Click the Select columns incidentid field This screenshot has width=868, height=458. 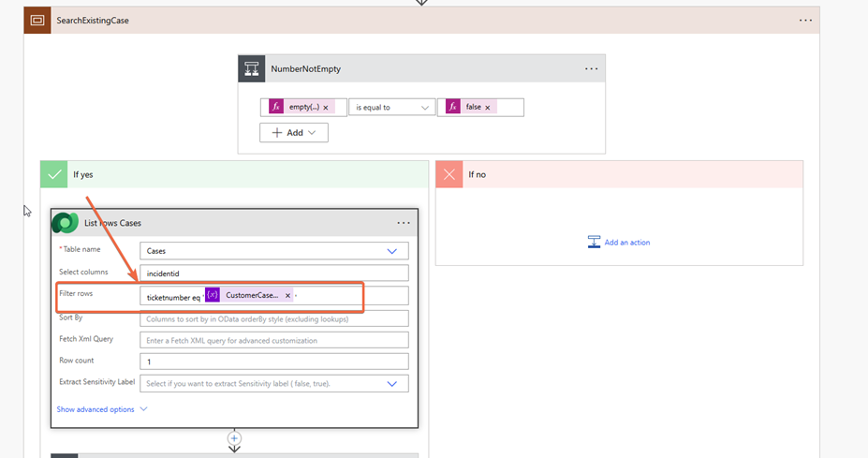[x=273, y=273]
